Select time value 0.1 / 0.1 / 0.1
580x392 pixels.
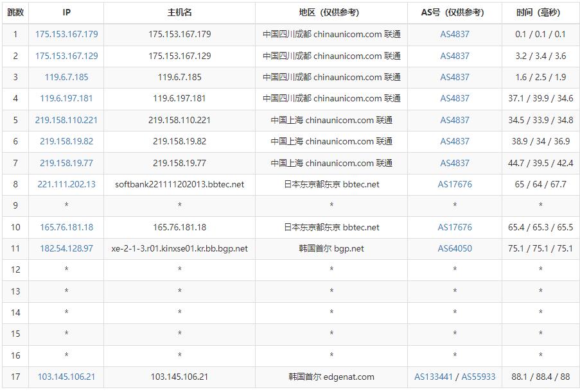[x=540, y=35]
